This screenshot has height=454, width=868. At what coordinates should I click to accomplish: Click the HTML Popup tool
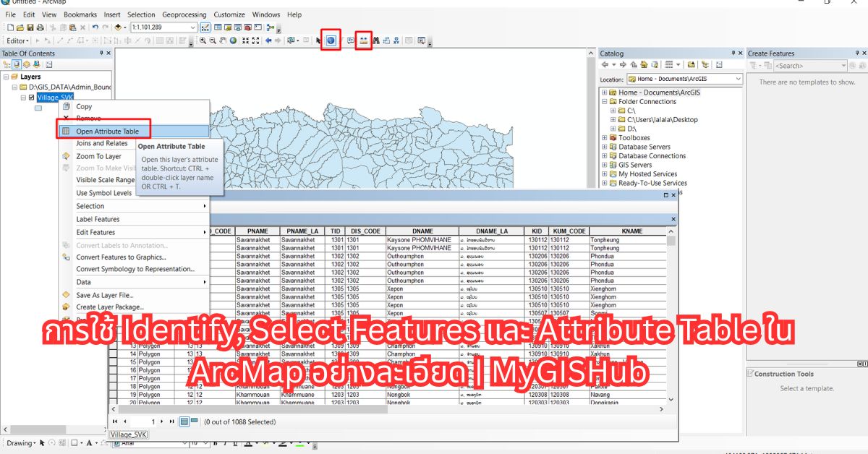(x=350, y=40)
